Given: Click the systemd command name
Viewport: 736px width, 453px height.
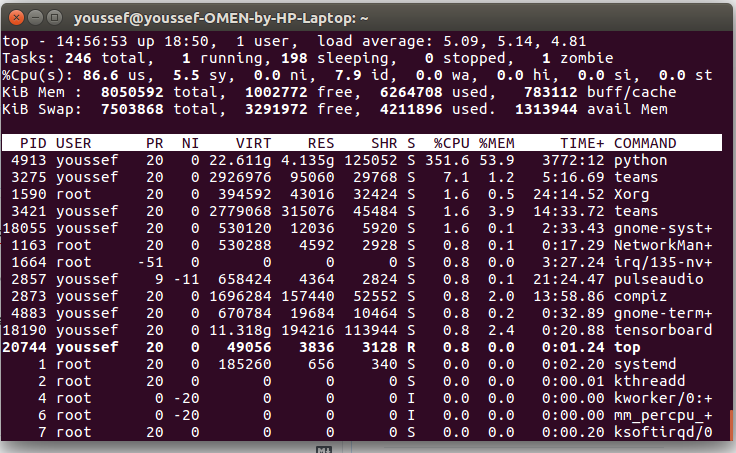Looking at the screenshot, I should [x=645, y=364].
